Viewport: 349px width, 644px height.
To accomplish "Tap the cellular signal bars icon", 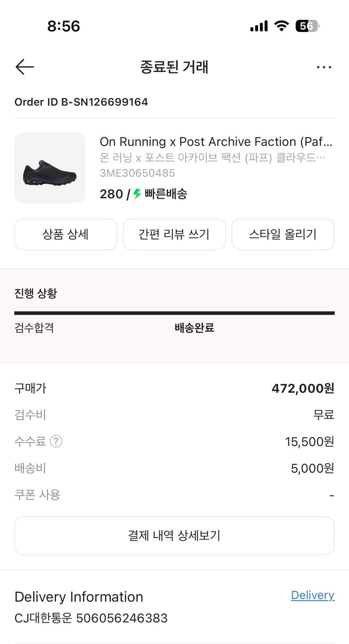I will pos(259,26).
